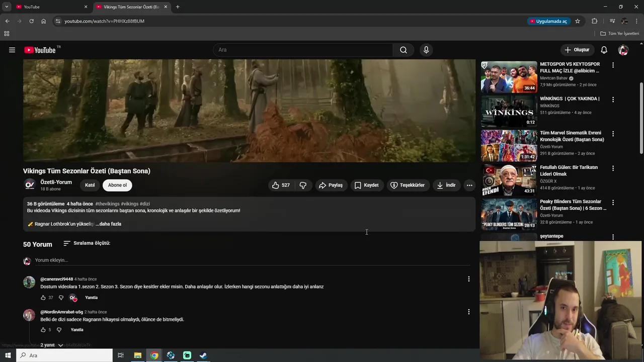Open the notifications bell

tap(604, 50)
